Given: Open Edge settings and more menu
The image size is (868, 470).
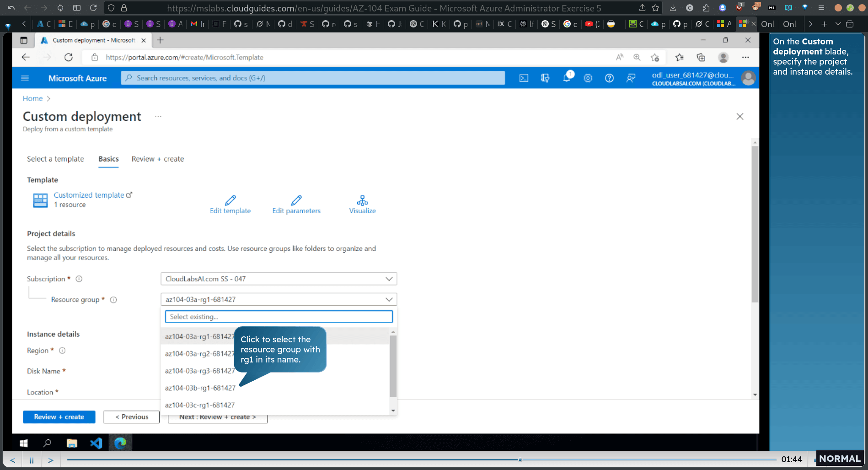Looking at the screenshot, I should (745, 57).
